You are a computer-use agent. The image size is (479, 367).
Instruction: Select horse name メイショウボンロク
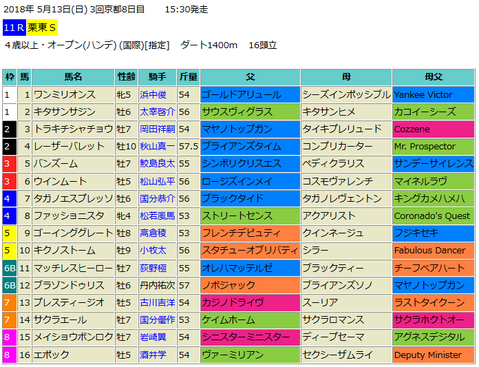point(73,337)
